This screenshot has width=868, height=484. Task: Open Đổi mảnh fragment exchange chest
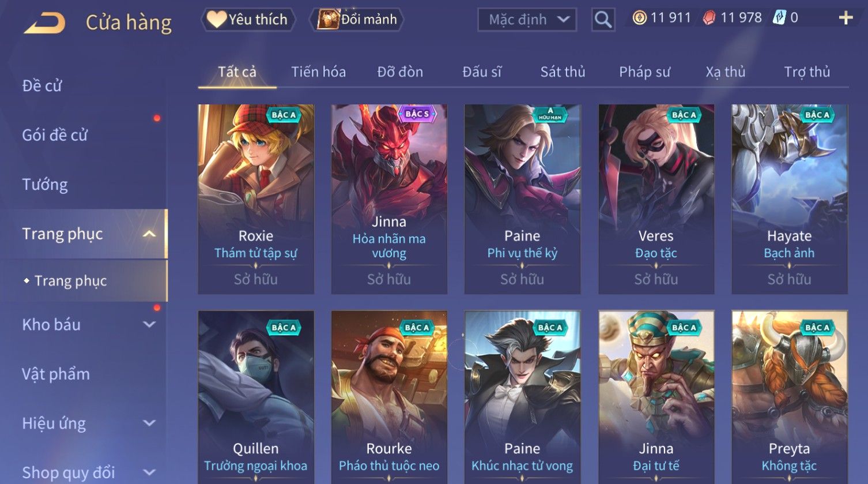point(357,20)
